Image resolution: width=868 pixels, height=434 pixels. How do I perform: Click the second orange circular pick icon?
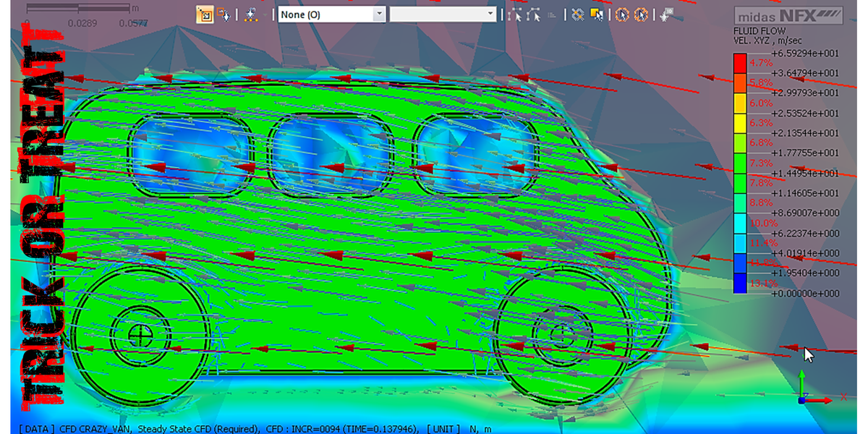click(641, 14)
